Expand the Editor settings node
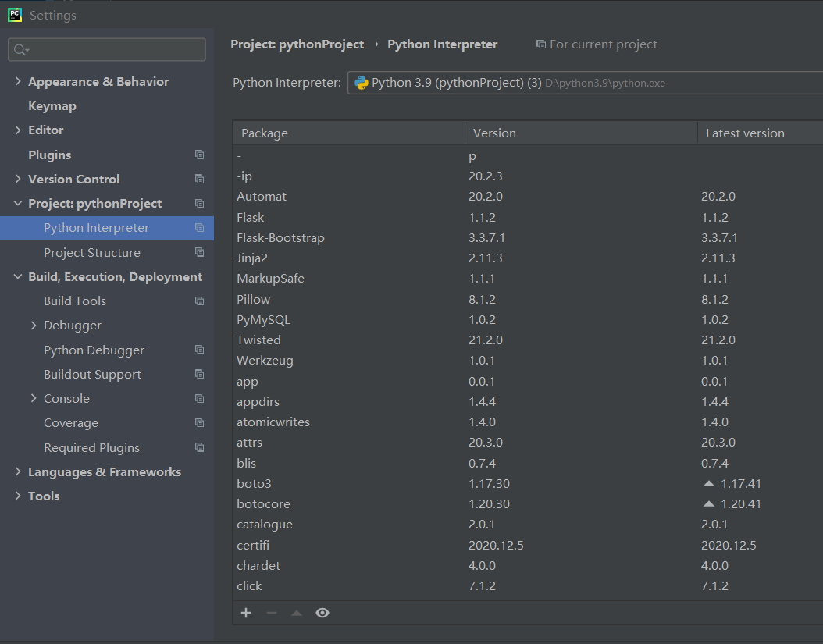Screen dimensions: 823x644 pos(18,130)
